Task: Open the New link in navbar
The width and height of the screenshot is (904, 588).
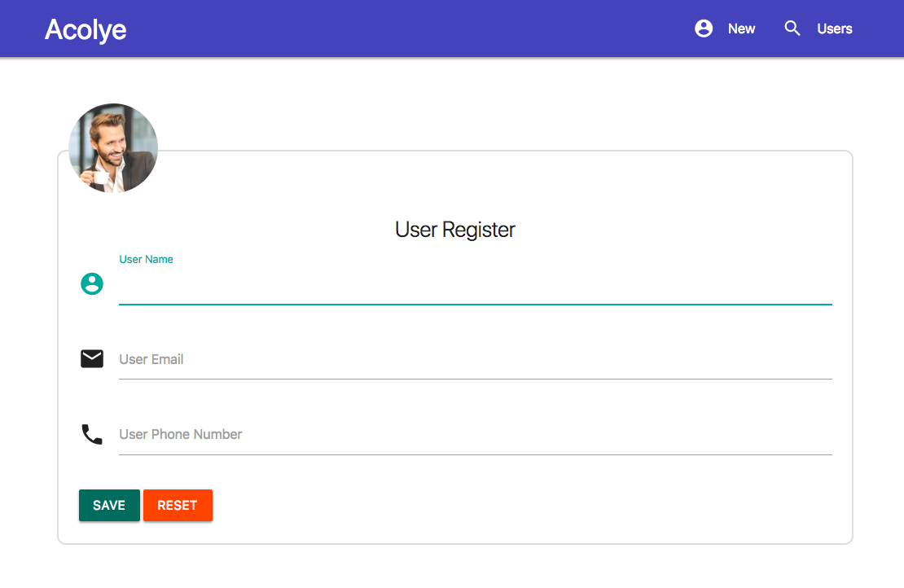Action: tap(741, 29)
